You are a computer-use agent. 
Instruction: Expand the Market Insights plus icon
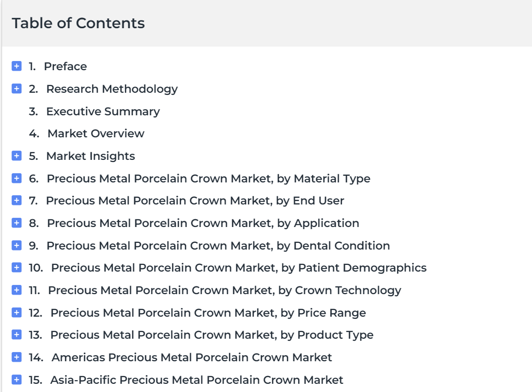tap(16, 156)
